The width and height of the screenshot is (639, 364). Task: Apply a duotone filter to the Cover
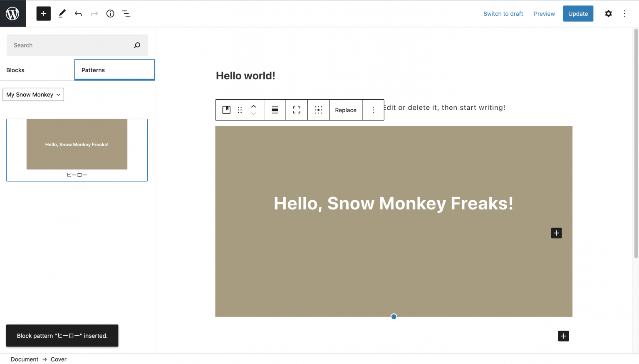[318, 110]
